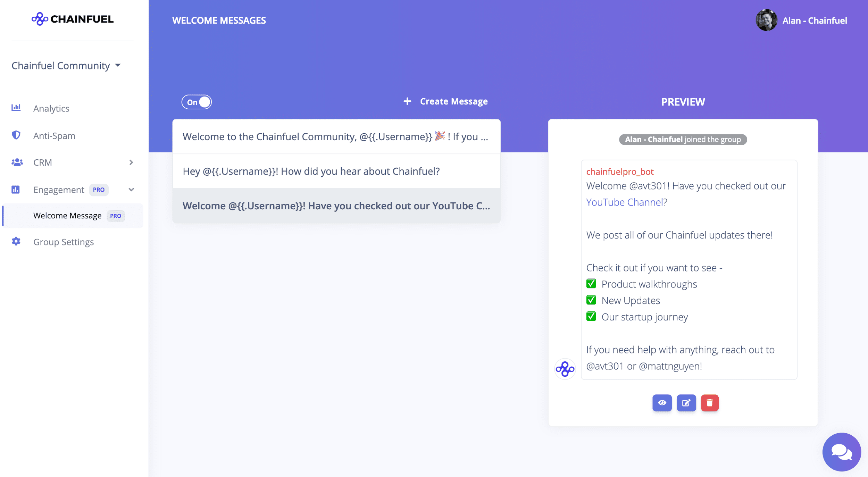Open the Welcome Message sidebar item
The image size is (868, 477).
pos(67,216)
